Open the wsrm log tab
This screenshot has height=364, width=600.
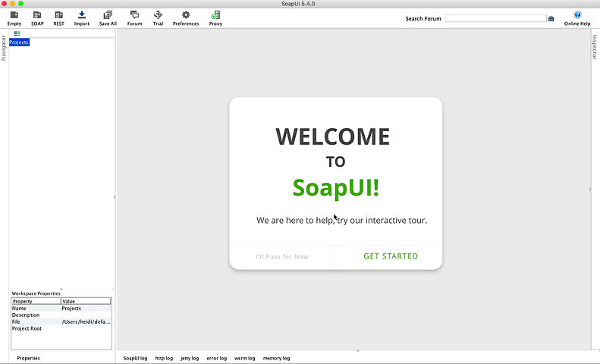tap(244, 358)
